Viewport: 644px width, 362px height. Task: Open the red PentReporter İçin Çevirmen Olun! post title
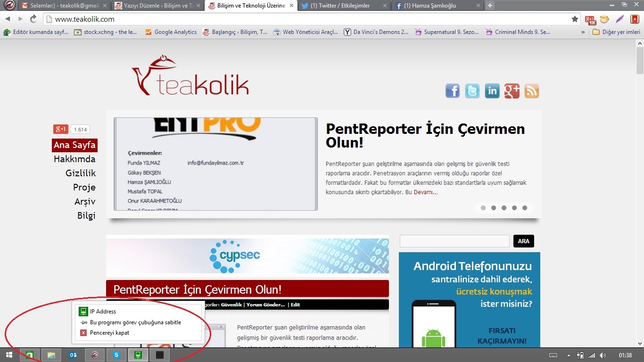pos(198,289)
